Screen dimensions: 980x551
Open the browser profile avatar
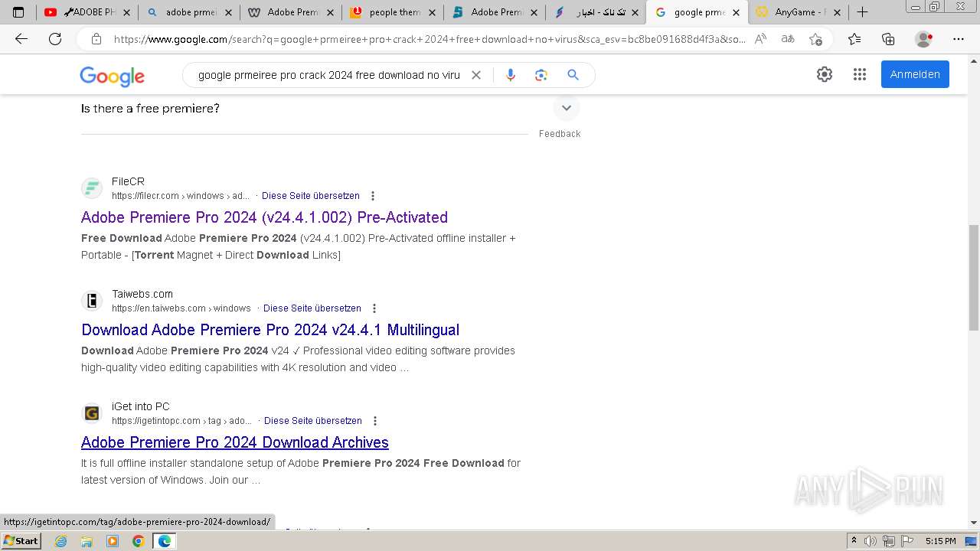(x=924, y=39)
